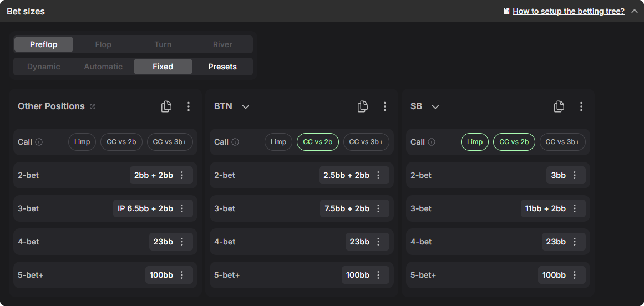This screenshot has height=306, width=644.
Task: Disable CC vs 2b for BTN
Action: 318,142
